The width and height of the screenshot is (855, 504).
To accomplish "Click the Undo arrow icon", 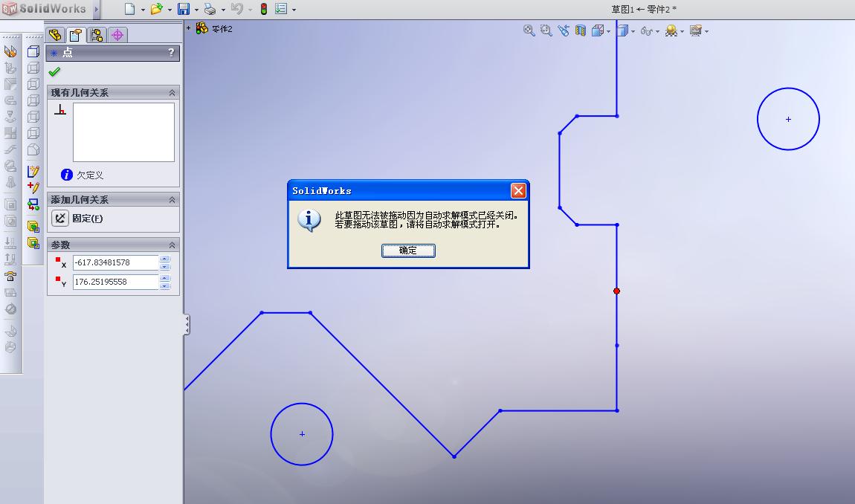I will tap(236, 9).
